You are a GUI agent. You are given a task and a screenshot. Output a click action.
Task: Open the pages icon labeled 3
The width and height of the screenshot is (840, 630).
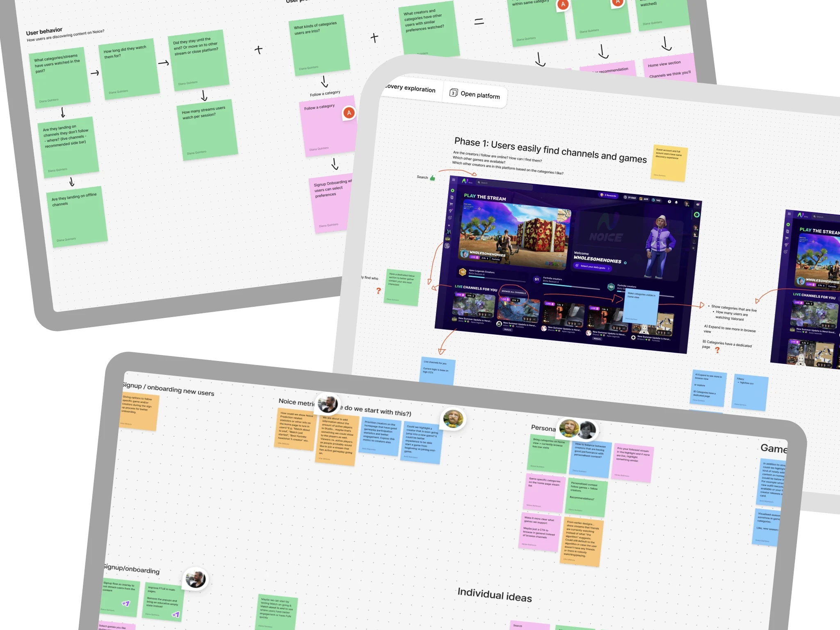pos(453,93)
